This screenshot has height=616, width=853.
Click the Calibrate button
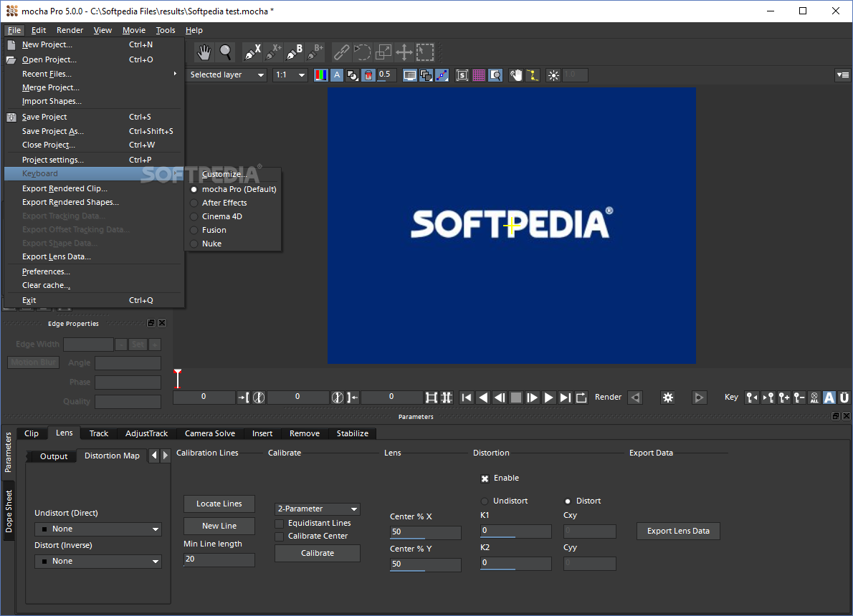[x=318, y=553]
